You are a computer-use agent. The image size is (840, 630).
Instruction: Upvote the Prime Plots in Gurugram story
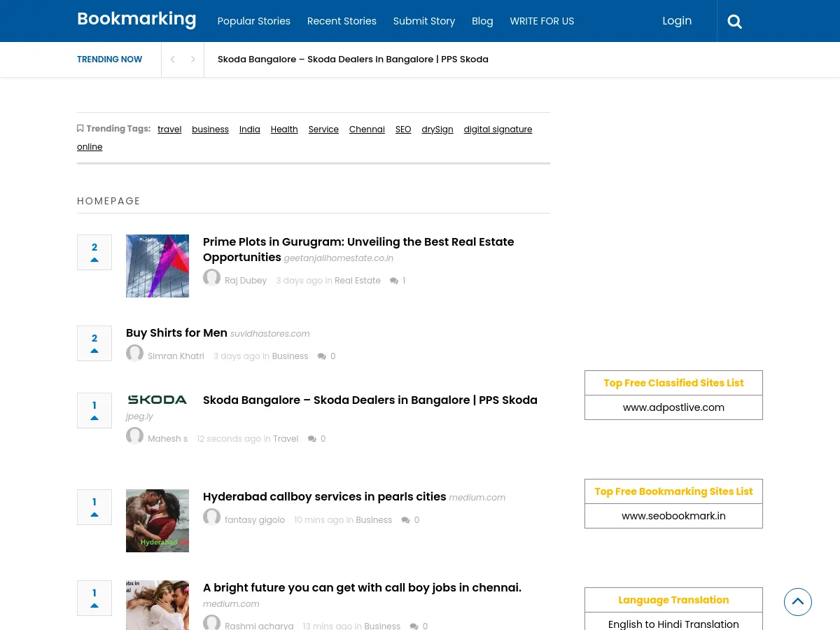pos(94,259)
